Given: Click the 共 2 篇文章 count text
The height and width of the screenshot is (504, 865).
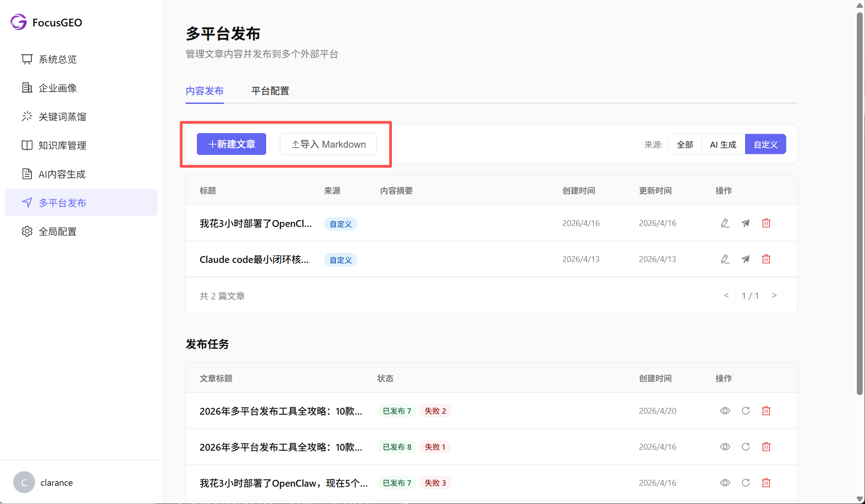Looking at the screenshot, I should click(x=222, y=296).
